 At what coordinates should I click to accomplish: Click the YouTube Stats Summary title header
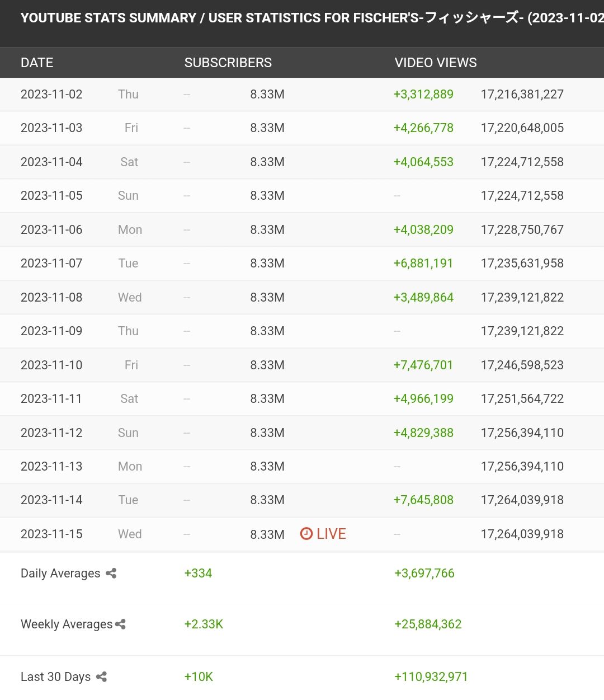(x=312, y=18)
